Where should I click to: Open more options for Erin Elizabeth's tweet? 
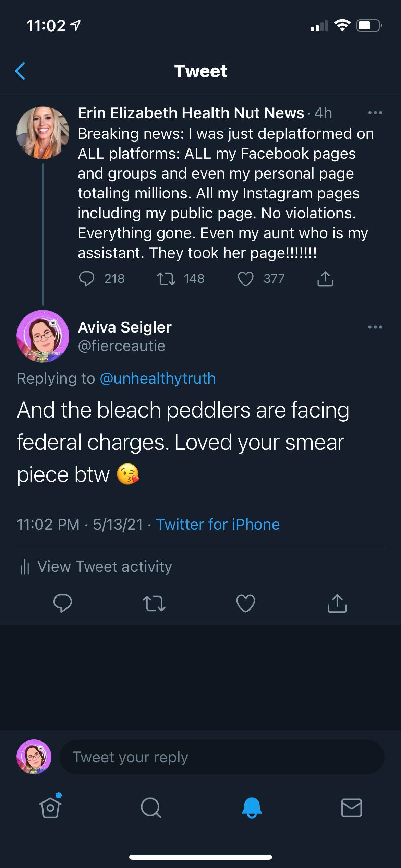click(x=375, y=113)
